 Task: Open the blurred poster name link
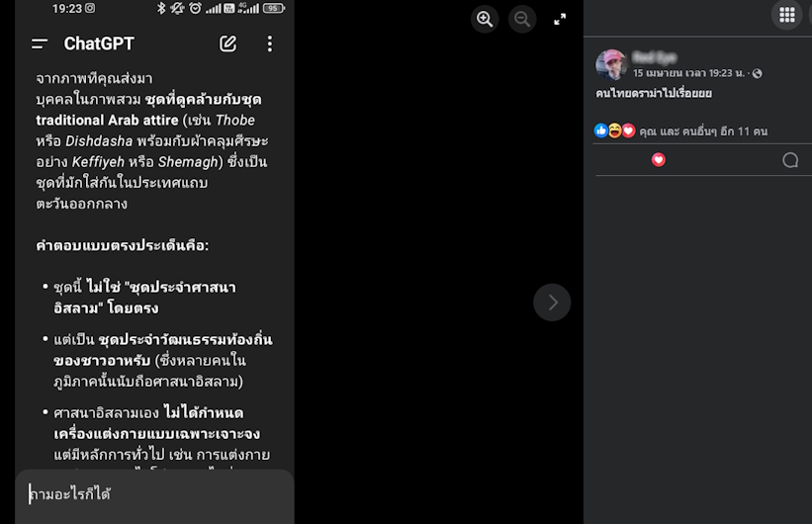(x=655, y=57)
